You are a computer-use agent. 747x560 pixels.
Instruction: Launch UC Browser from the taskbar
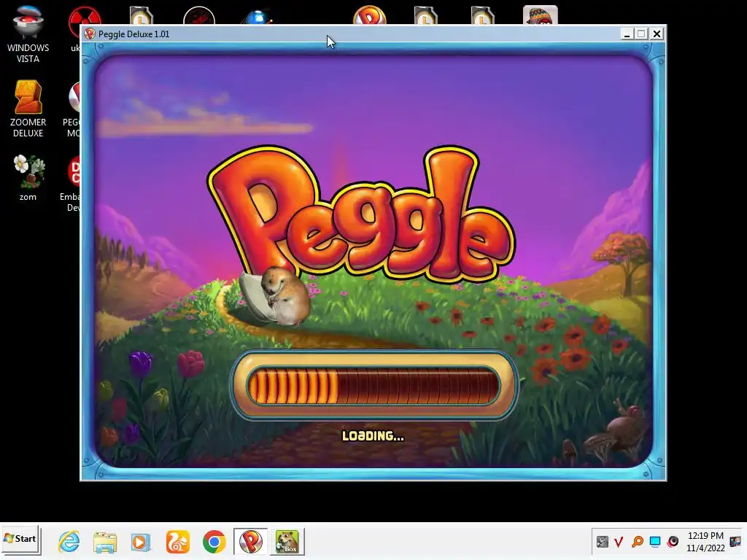coord(178,542)
